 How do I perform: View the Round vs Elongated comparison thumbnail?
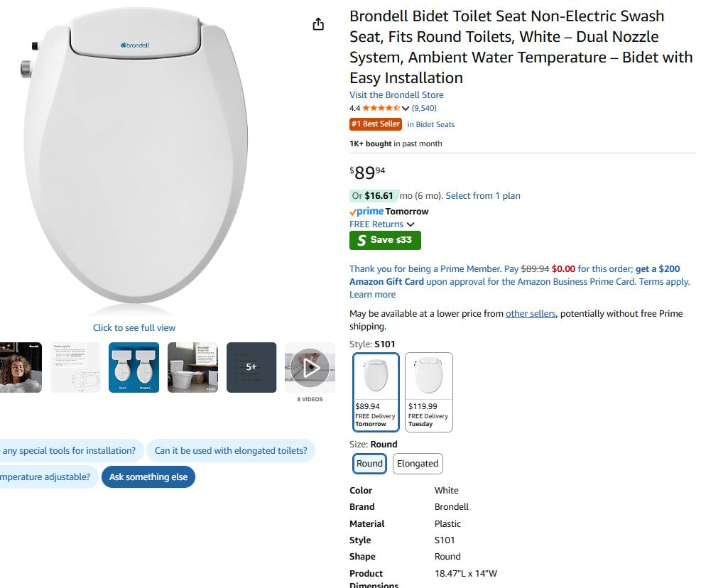[134, 367]
